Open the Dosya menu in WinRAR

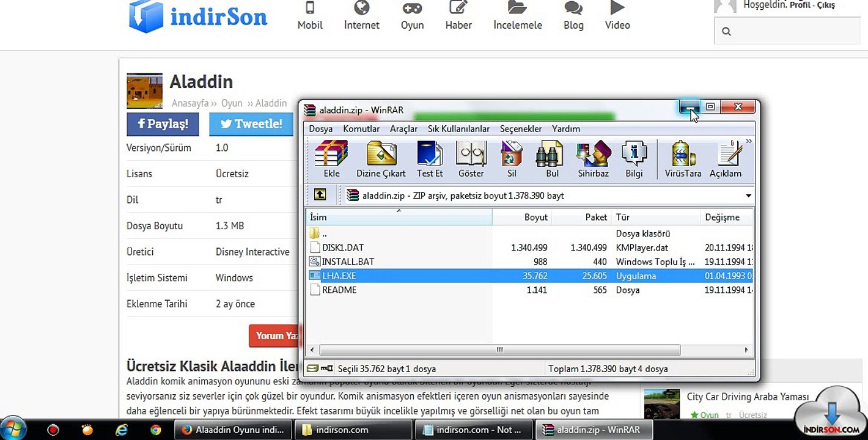pos(321,129)
